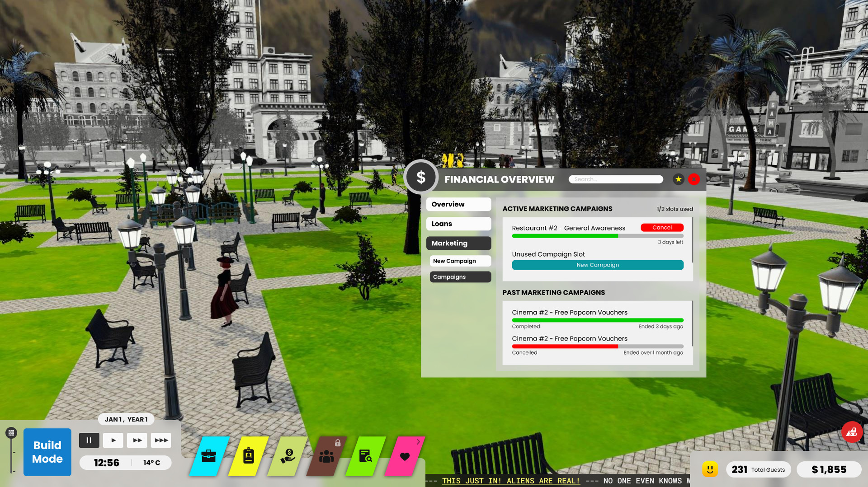
Task: Open the finance hand-with-coin icon
Action: [288, 456]
